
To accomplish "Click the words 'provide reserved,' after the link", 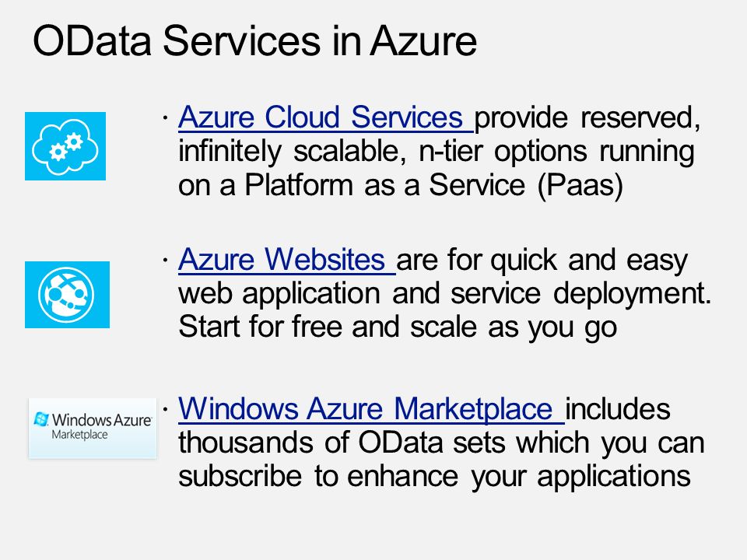I will click(587, 118).
